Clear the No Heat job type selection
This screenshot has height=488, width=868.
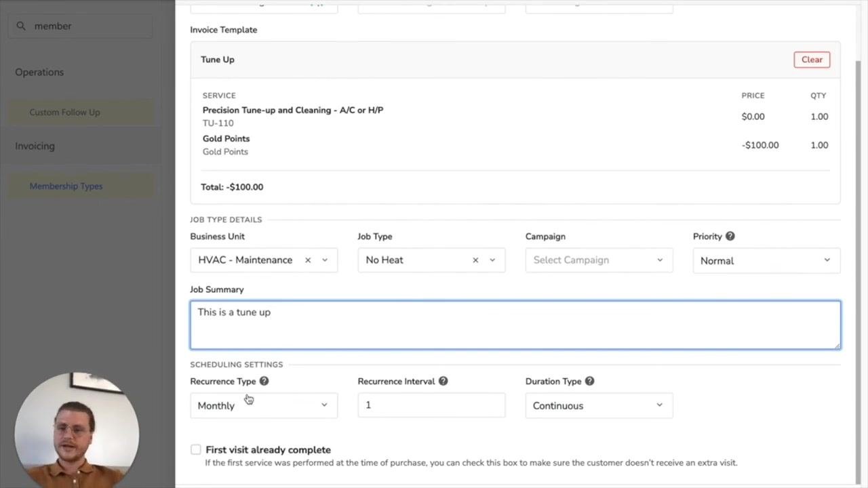click(475, 260)
